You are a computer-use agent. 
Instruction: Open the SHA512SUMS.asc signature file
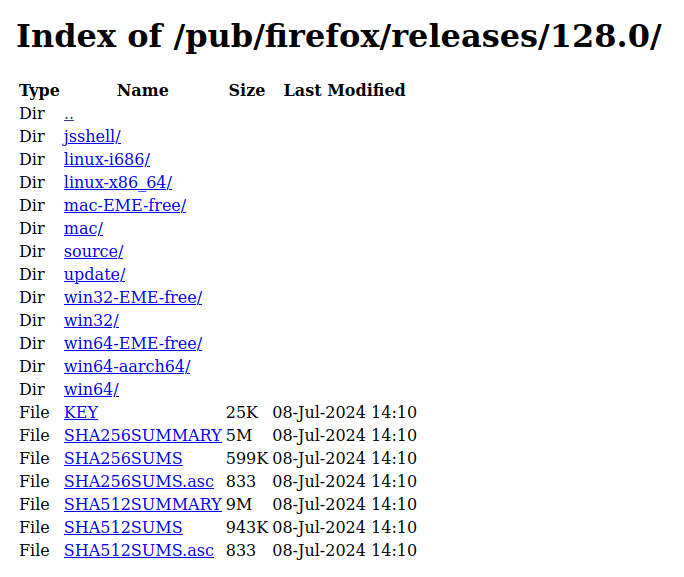(x=139, y=550)
